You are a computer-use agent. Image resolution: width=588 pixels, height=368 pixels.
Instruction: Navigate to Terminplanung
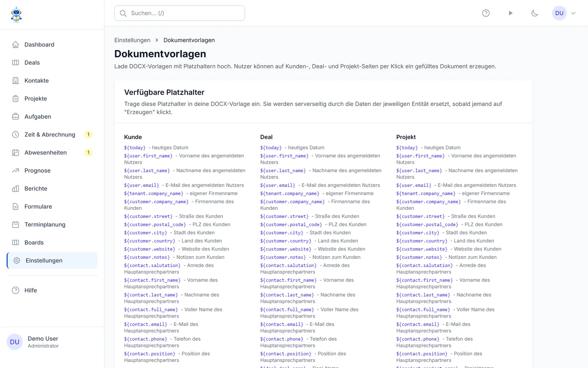[52, 225]
